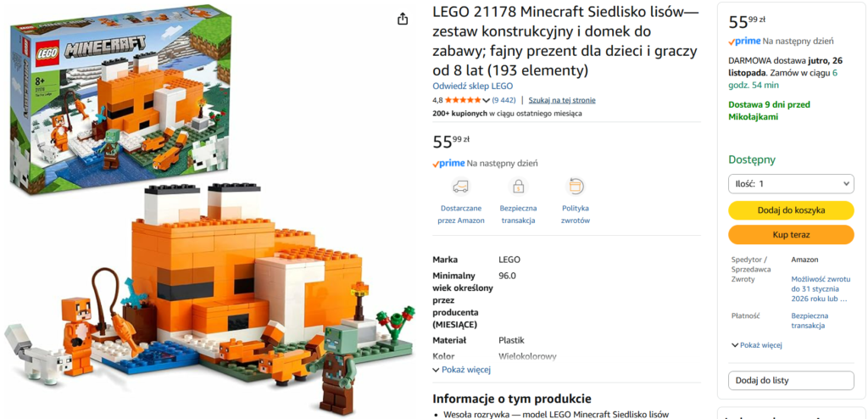The height and width of the screenshot is (419, 868).
Task: Click the padlock icon for Bezpieczna transakcja
Action: [519, 187]
